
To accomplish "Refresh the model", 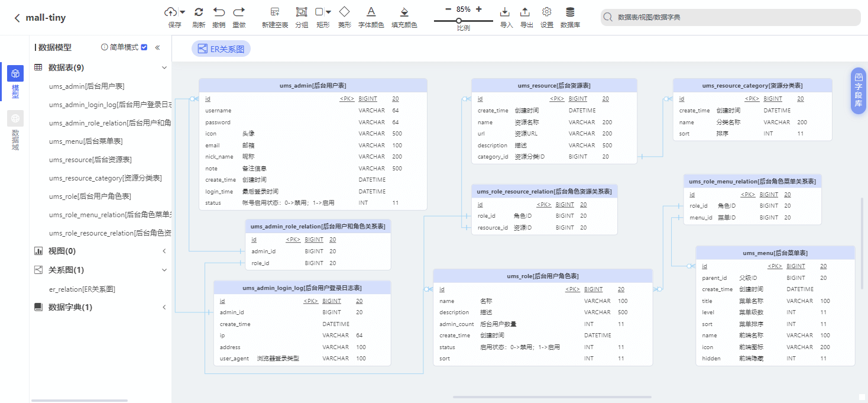I will [x=199, y=12].
